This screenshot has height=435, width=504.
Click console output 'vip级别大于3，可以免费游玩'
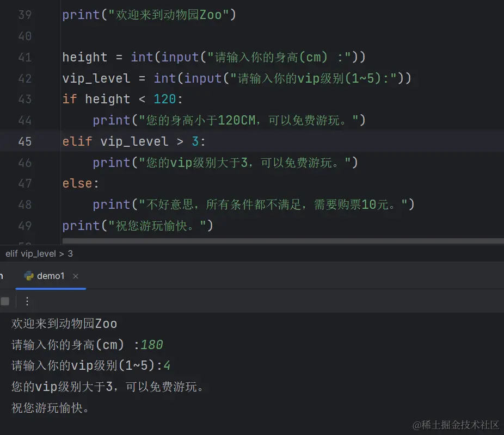[x=108, y=387]
